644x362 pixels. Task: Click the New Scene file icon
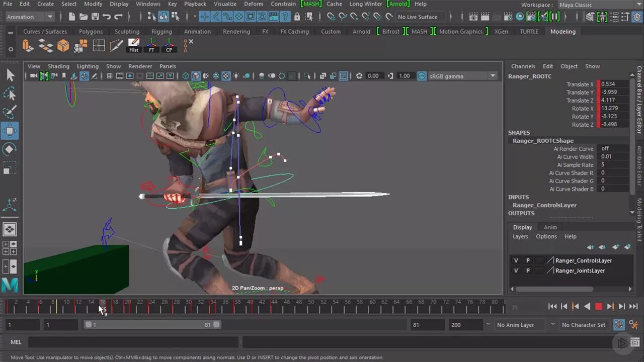coord(72,17)
